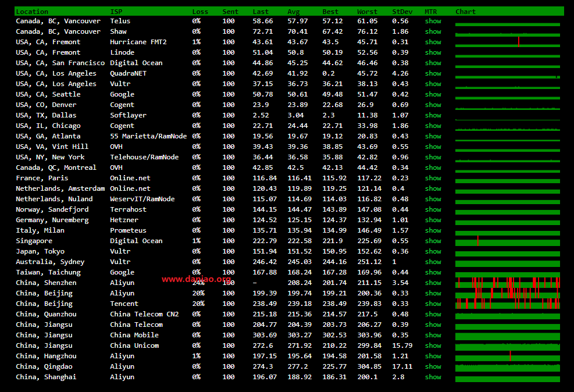Image resolution: width=574 pixels, height=392 pixels.
Task: Click the Worst column header
Action: pyautogui.click(x=367, y=12)
